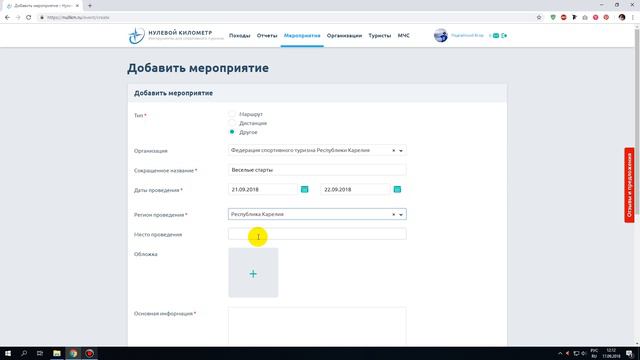The height and width of the screenshot is (360, 640).
Task: Click the end date field 22.09.2018
Action: click(356, 189)
